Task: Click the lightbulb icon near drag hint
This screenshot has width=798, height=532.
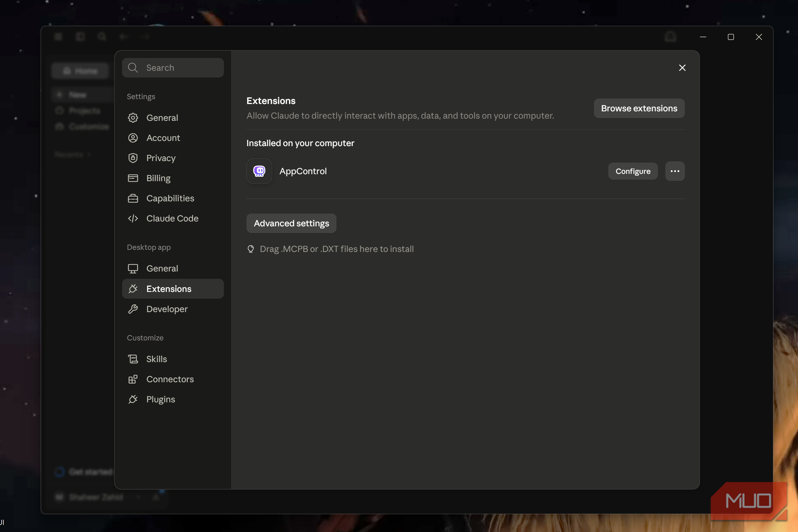Action: coord(251,249)
